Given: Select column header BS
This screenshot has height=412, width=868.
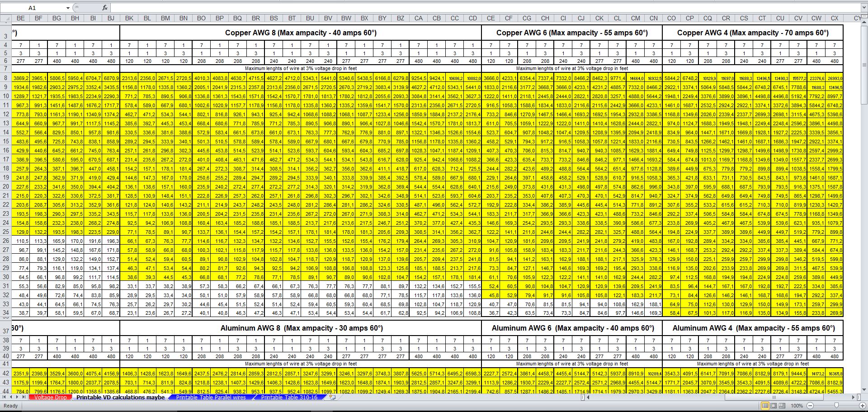Looking at the screenshot, I should click(x=274, y=18).
